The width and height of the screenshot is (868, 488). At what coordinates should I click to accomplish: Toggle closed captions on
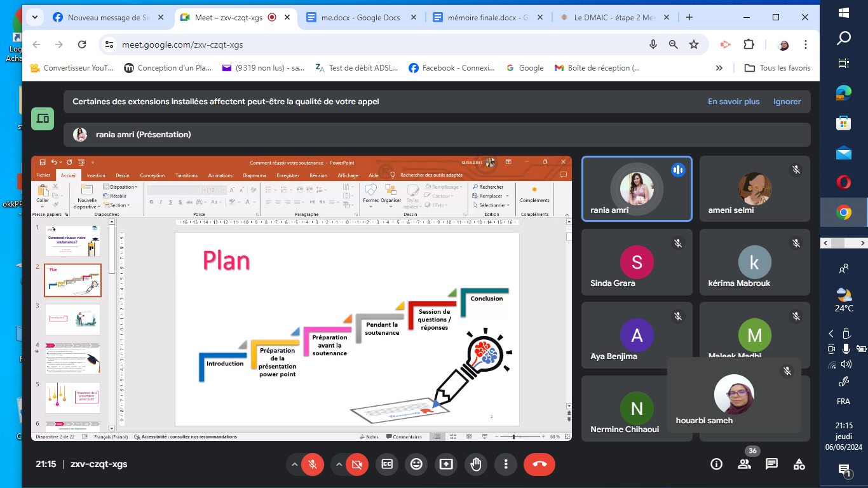(x=386, y=464)
